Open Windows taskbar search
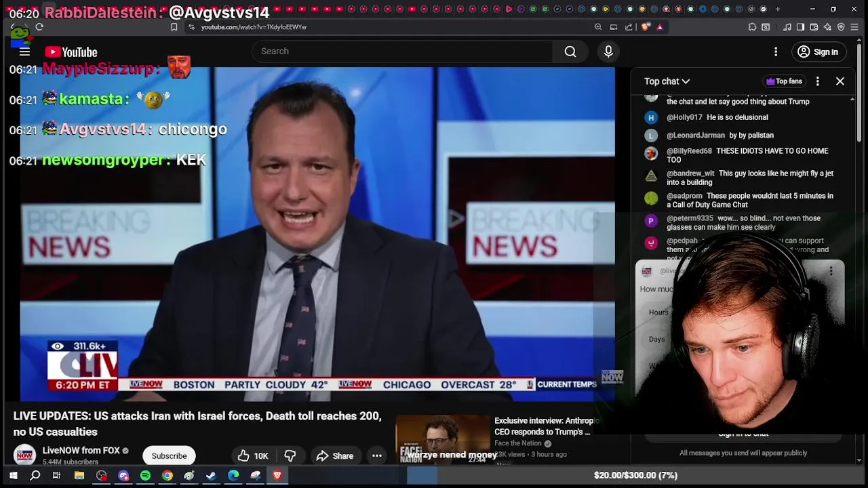 35,476
